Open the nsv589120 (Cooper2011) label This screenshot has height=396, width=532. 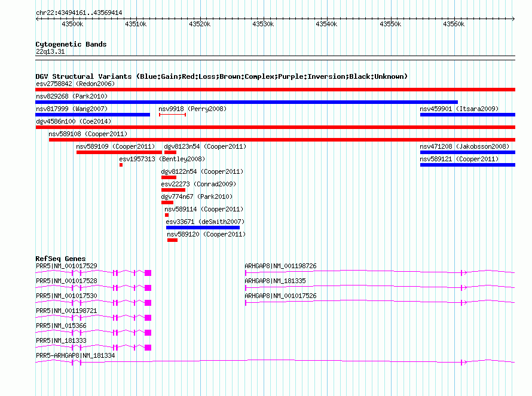[x=206, y=234]
